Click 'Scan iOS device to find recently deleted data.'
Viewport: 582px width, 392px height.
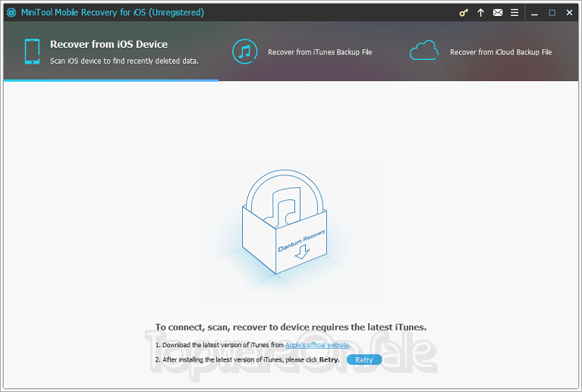[124, 61]
